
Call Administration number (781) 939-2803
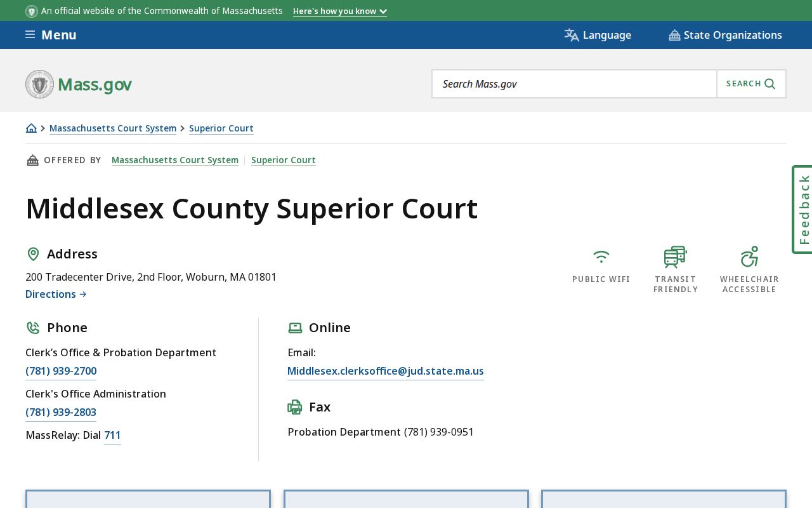[x=61, y=413]
